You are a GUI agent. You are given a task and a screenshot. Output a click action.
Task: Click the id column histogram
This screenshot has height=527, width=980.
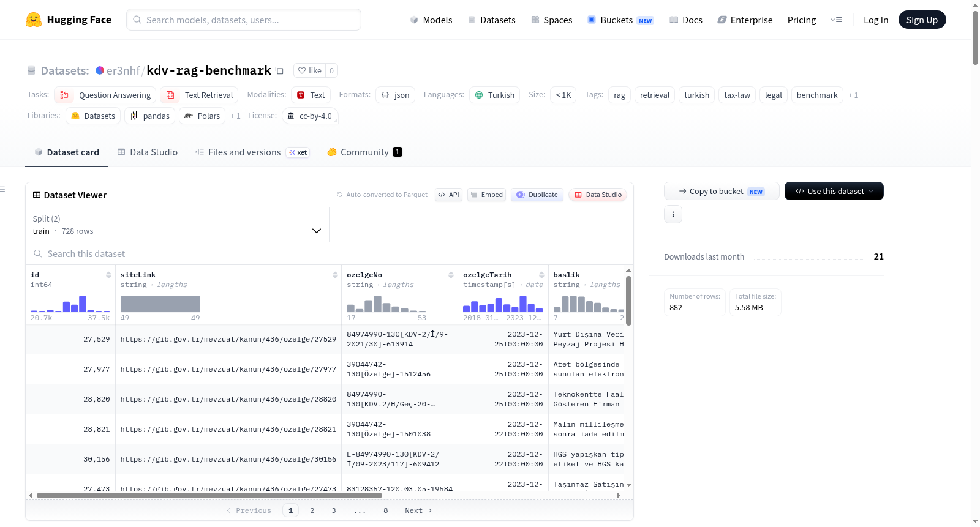click(x=70, y=304)
